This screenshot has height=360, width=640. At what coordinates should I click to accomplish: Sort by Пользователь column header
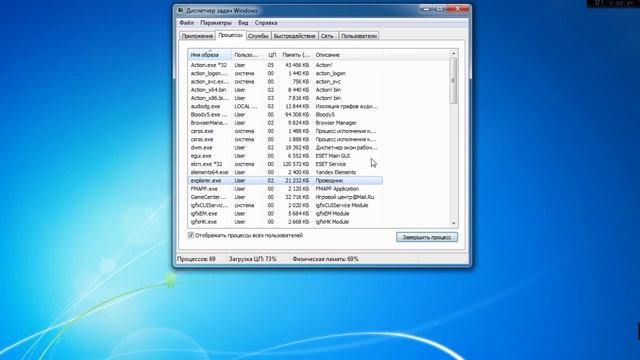click(248, 55)
